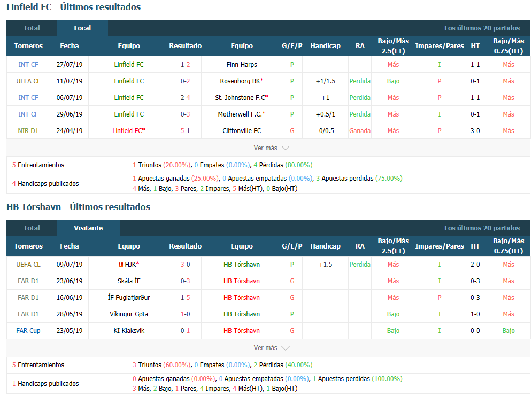The image size is (532, 395).
Task: Click the Torneros header in Linfield FC table
Action: coord(28,46)
